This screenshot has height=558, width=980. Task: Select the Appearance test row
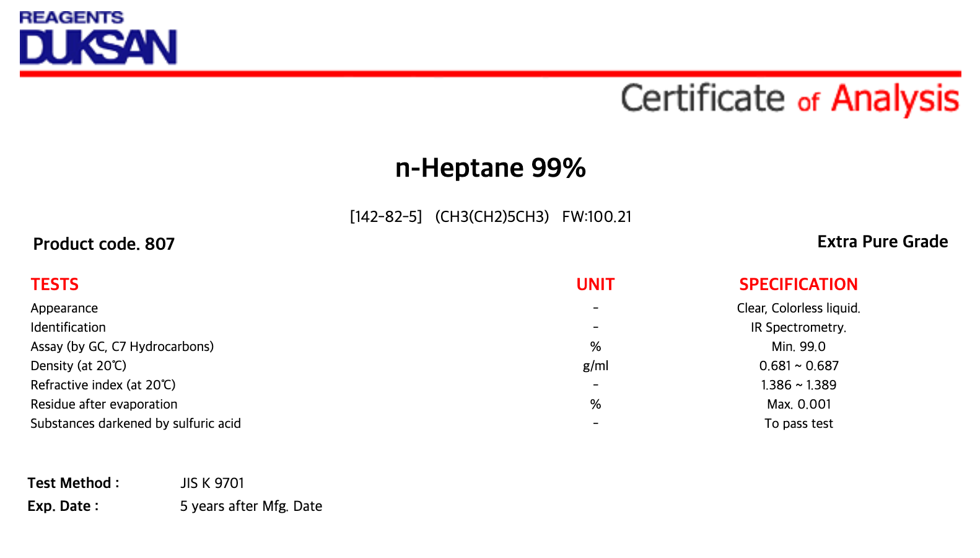tap(445, 308)
